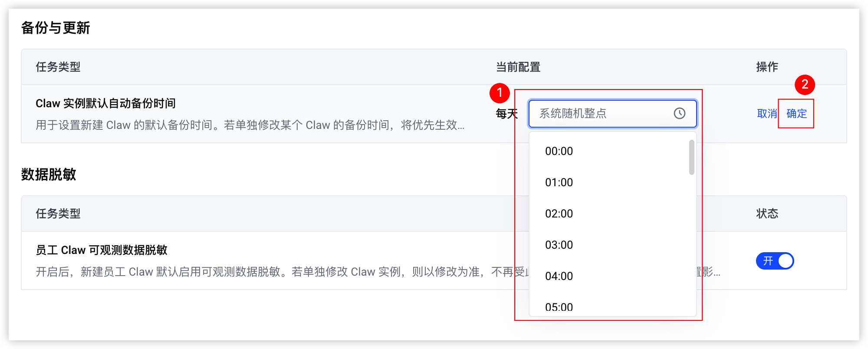Image resolution: width=868 pixels, height=349 pixels.
Task: Click the 数据脱敏 section heading
Action: (49, 174)
